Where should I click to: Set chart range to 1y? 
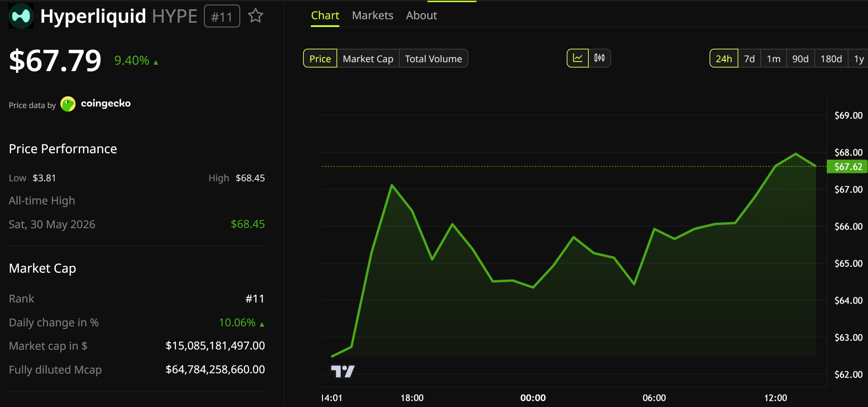859,58
